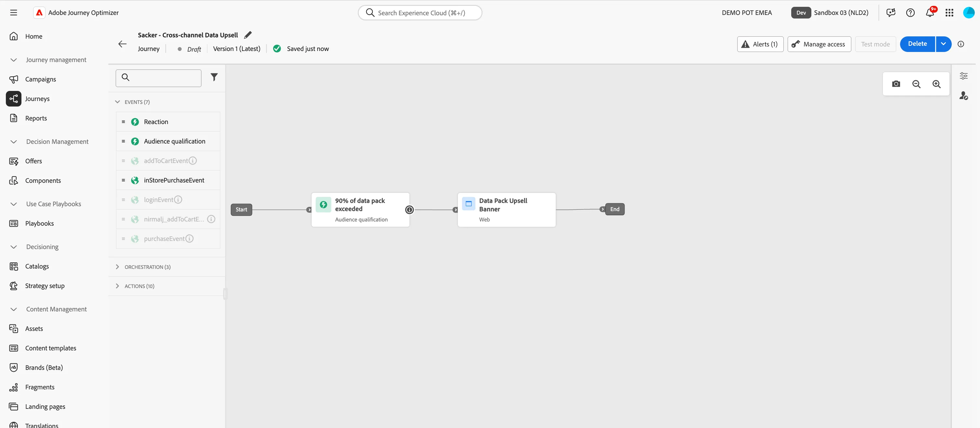The height and width of the screenshot is (428, 980).
Task: Zoom in the journey canvas
Action: [x=936, y=84]
